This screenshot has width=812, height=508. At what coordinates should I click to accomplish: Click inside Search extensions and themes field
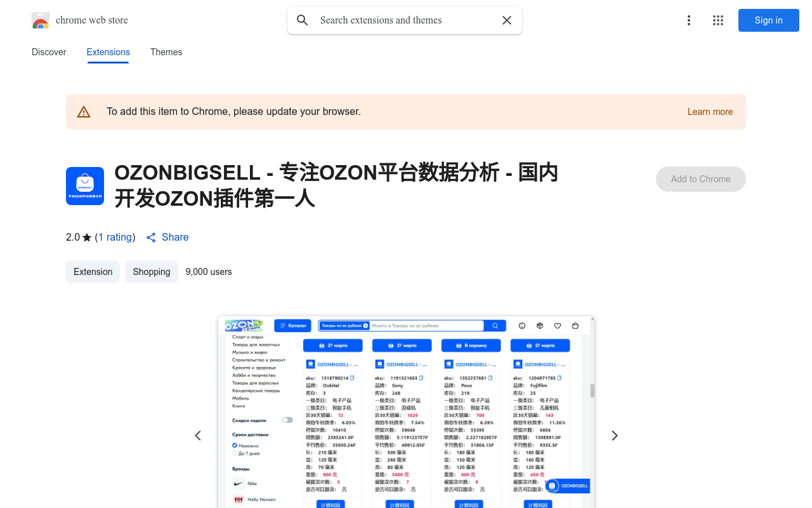click(406, 20)
